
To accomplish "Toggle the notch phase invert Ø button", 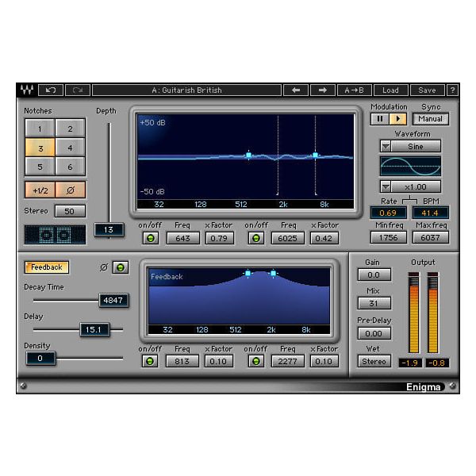I will click(70, 190).
